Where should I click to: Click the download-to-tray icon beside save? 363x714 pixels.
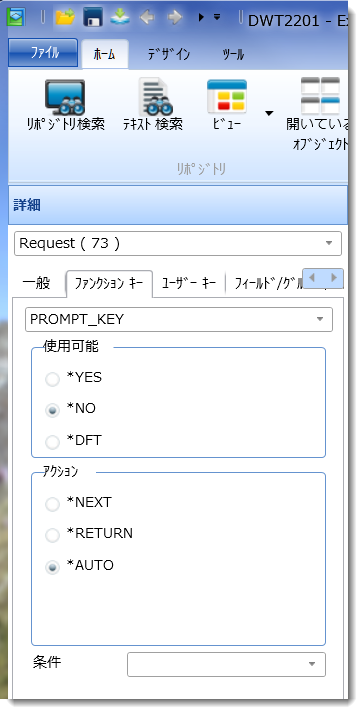[x=120, y=17]
